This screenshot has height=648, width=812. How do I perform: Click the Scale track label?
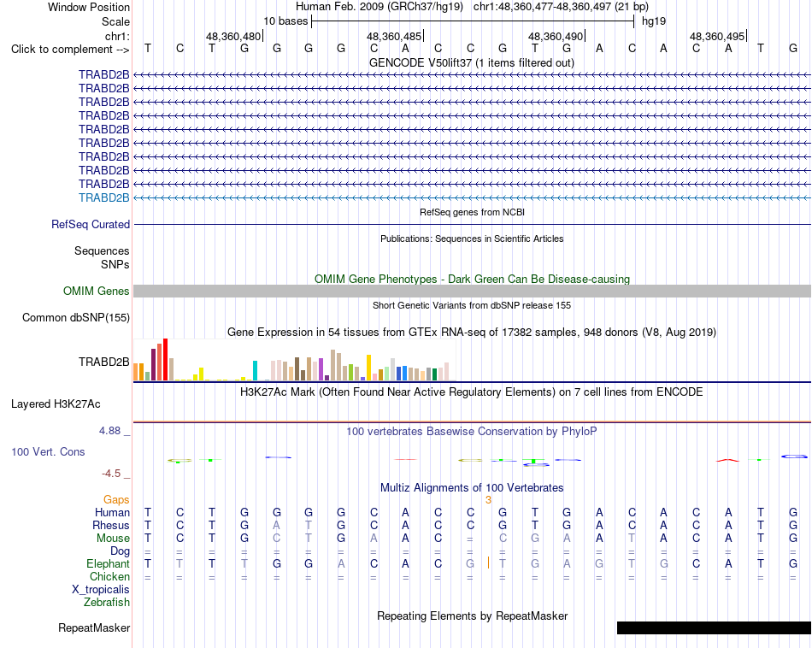pos(115,21)
